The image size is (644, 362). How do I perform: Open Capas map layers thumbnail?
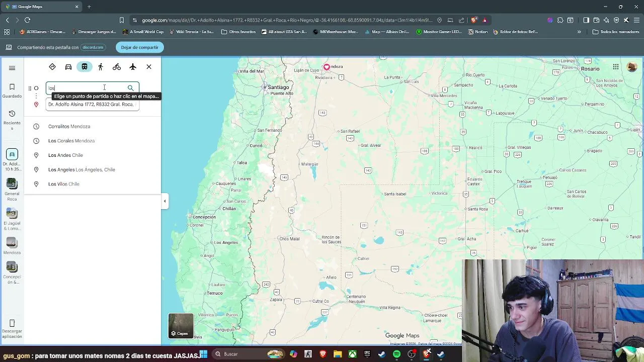(181, 326)
